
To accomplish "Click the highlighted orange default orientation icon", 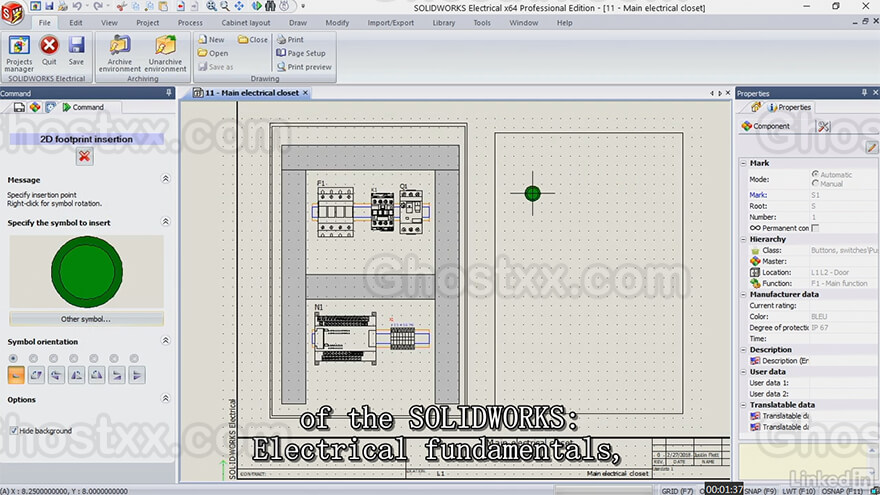I will pyautogui.click(x=16, y=375).
